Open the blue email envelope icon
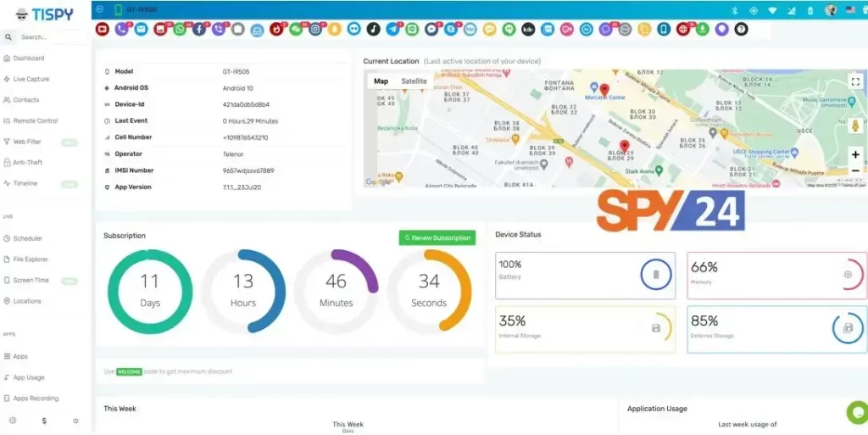 (142, 29)
